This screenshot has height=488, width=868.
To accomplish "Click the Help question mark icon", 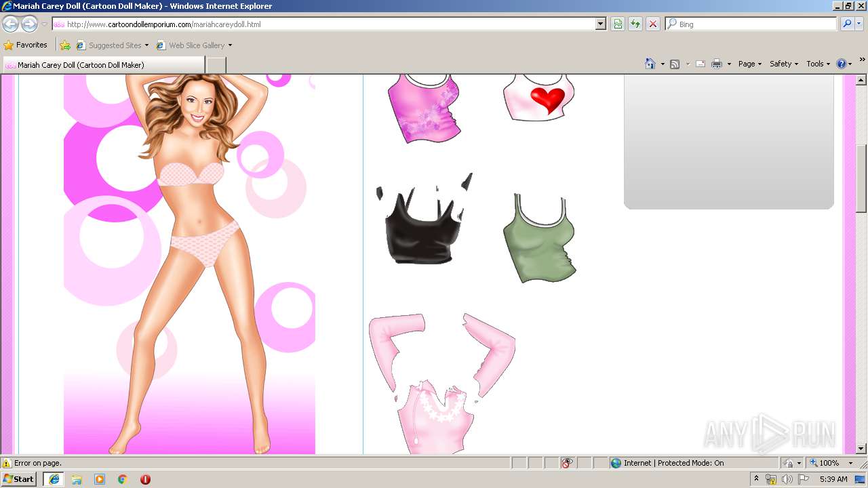I will pos(842,64).
